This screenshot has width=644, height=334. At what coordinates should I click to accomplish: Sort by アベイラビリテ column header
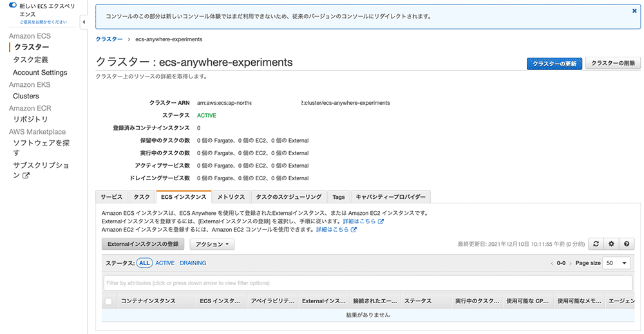point(272,301)
